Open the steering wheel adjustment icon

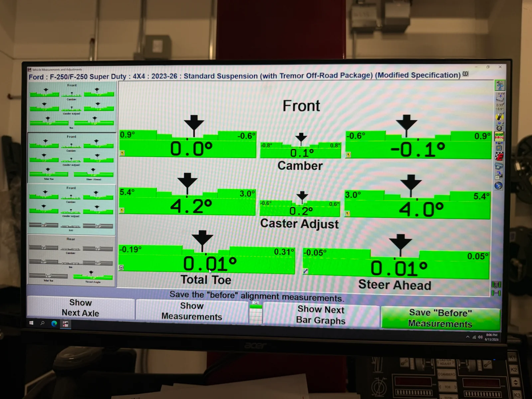pyautogui.click(x=499, y=127)
